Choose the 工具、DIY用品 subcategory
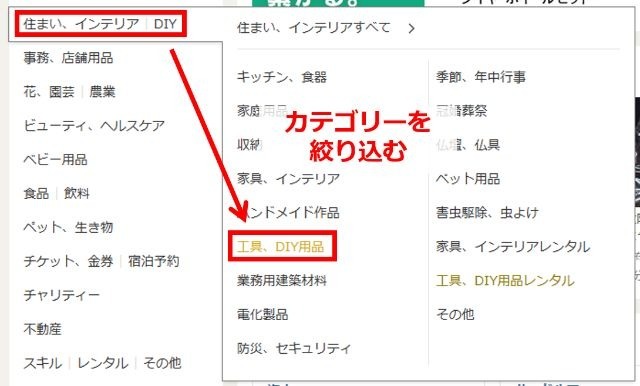The image size is (640, 386). click(281, 246)
